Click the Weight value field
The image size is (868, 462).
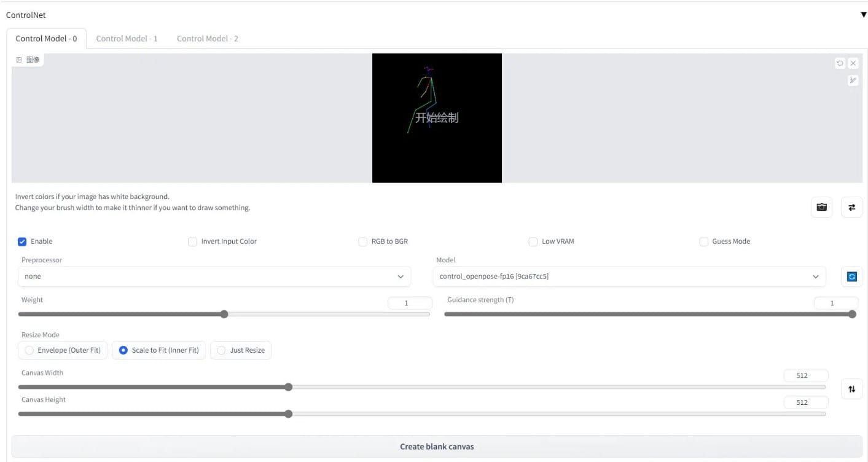point(409,303)
